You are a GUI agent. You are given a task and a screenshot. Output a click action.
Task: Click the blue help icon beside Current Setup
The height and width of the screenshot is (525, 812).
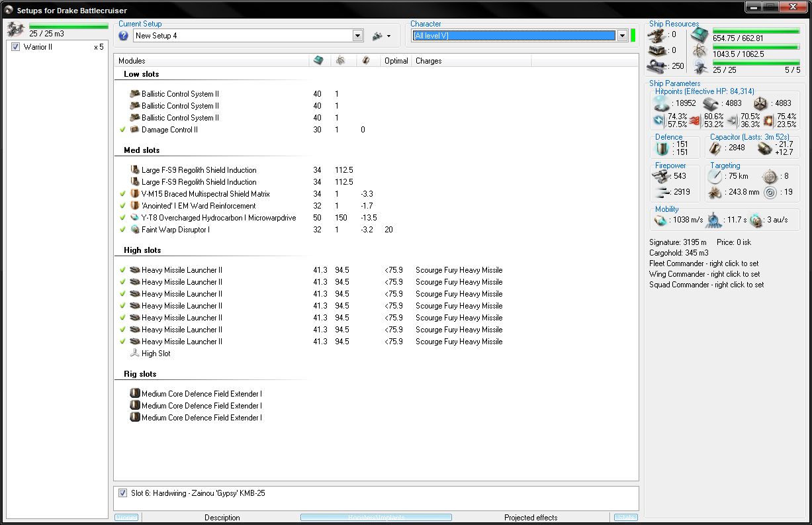pos(123,36)
